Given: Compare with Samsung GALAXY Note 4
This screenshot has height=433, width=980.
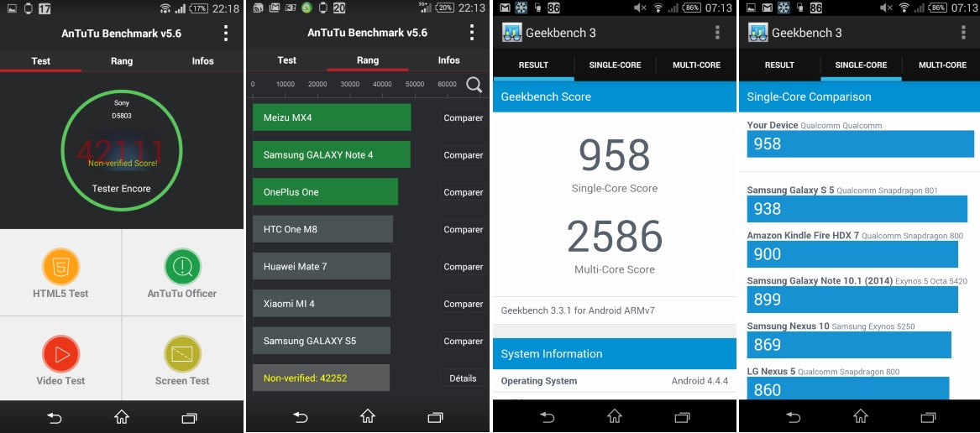Looking at the screenshot, I should [463, 155].
